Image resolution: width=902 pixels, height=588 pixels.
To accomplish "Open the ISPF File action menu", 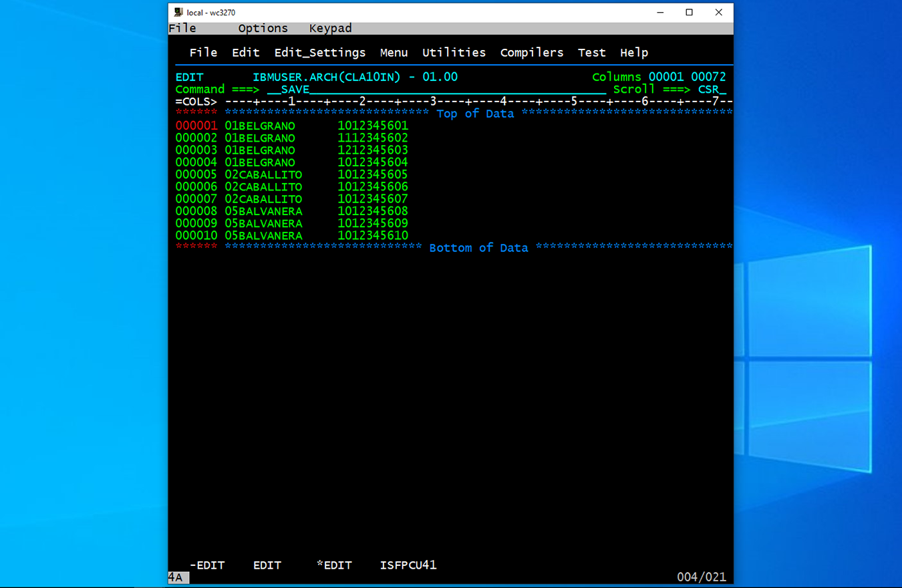I will (x=203, y=53).
